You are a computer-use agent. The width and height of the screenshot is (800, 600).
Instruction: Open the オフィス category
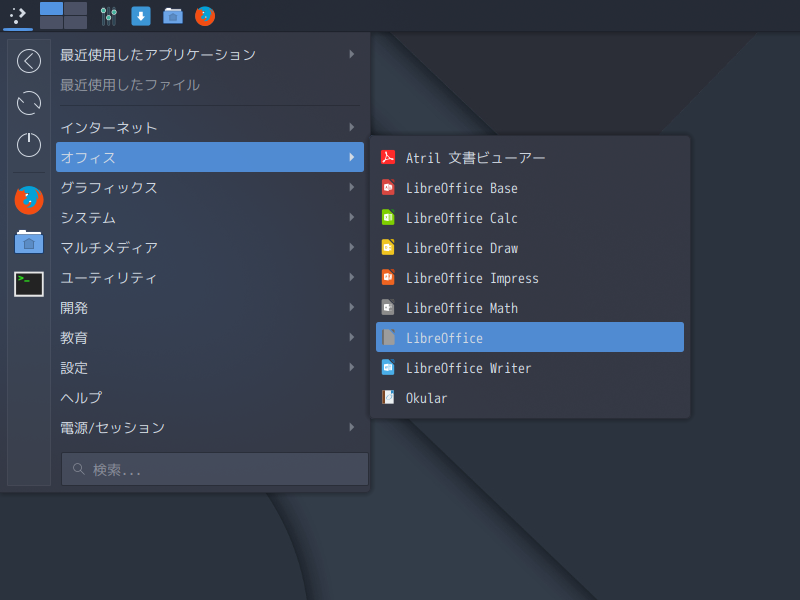(210, 157)
